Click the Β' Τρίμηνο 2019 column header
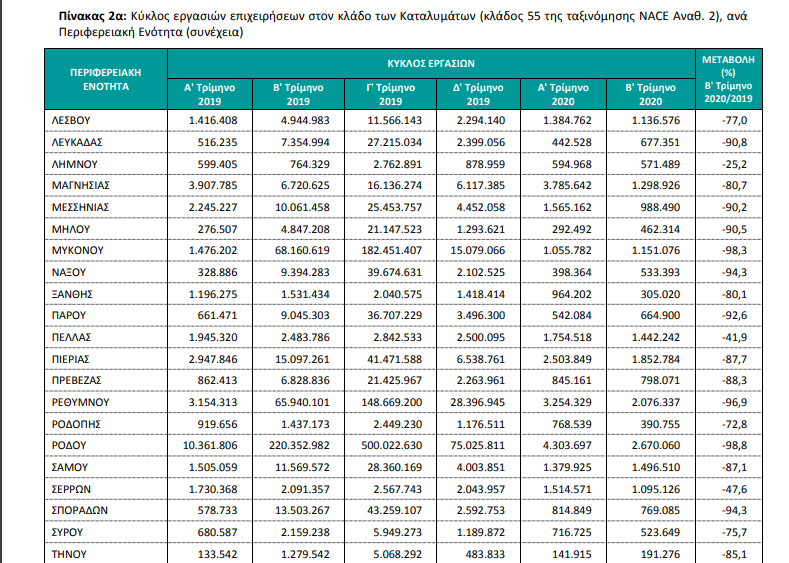The width and height of the screenshot is (789, 563). pos(298,94)
